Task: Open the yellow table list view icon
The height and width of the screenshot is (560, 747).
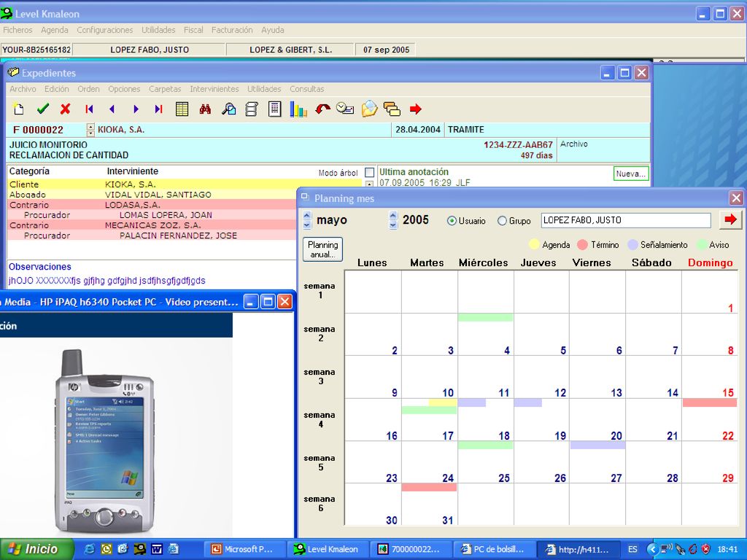Action: (x=182, y=109)
